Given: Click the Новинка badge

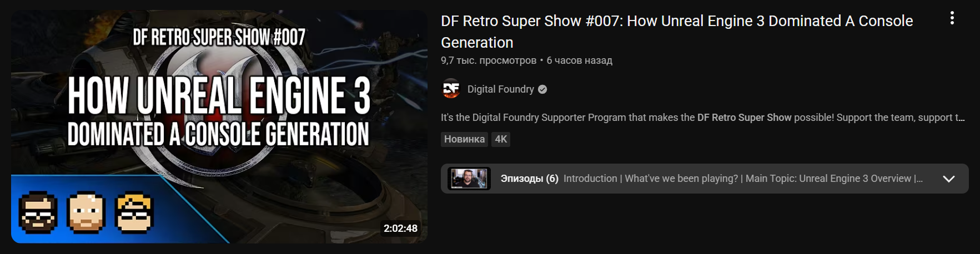Looking at the screenshot, I should (464, 139).
